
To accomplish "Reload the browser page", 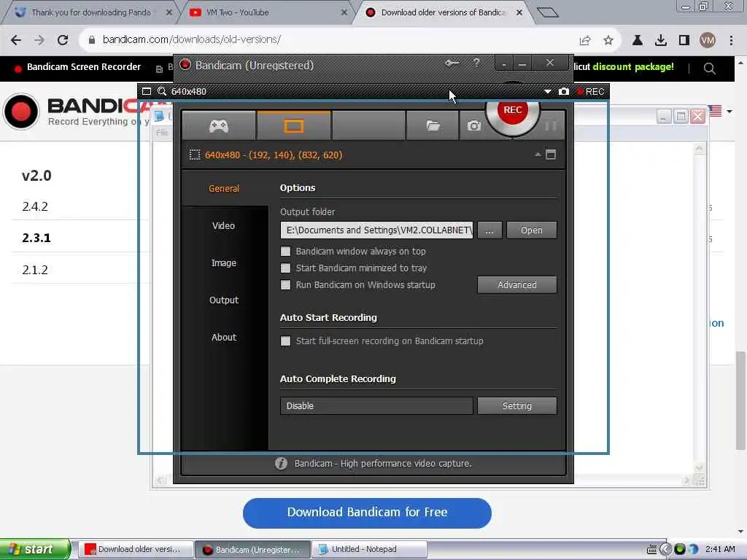I will pyautogui.click(x=63, y=40).
